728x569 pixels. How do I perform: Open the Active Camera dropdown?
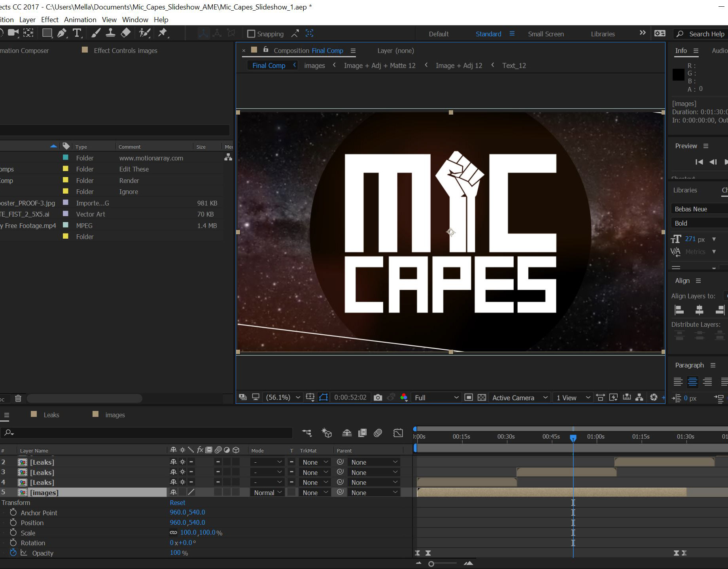tap(520, 398)
